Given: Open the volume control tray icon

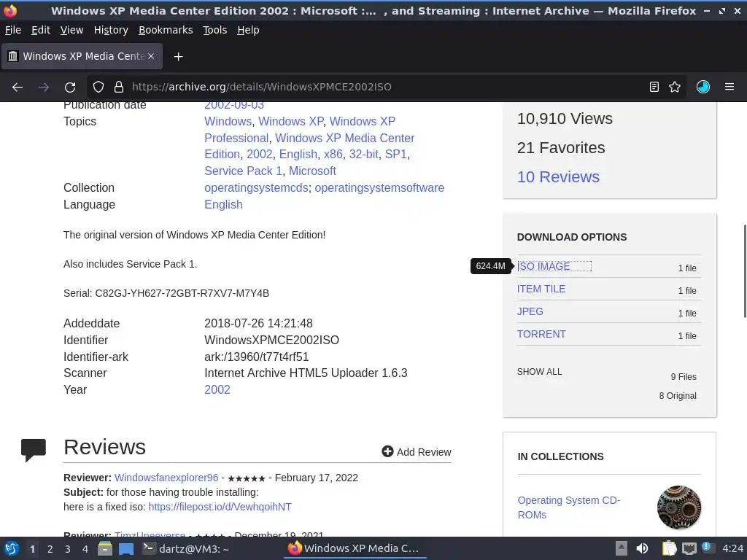Looking at the screenshot, I should tap(642, 548).
